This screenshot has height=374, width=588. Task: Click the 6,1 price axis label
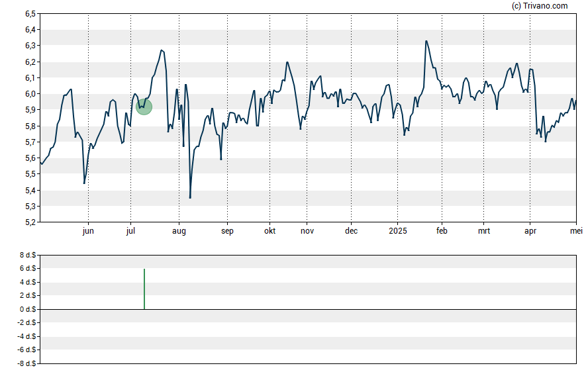point(30,78)
